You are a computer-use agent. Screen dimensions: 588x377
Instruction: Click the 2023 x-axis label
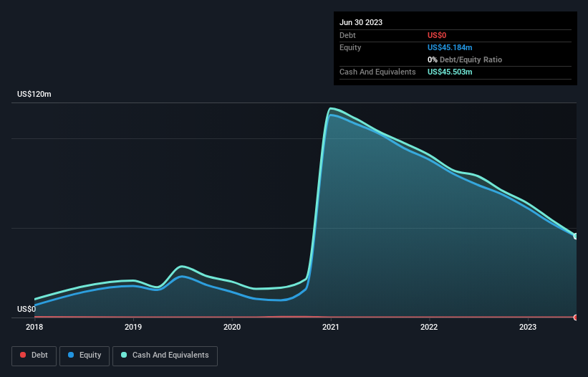pos(528,327)
